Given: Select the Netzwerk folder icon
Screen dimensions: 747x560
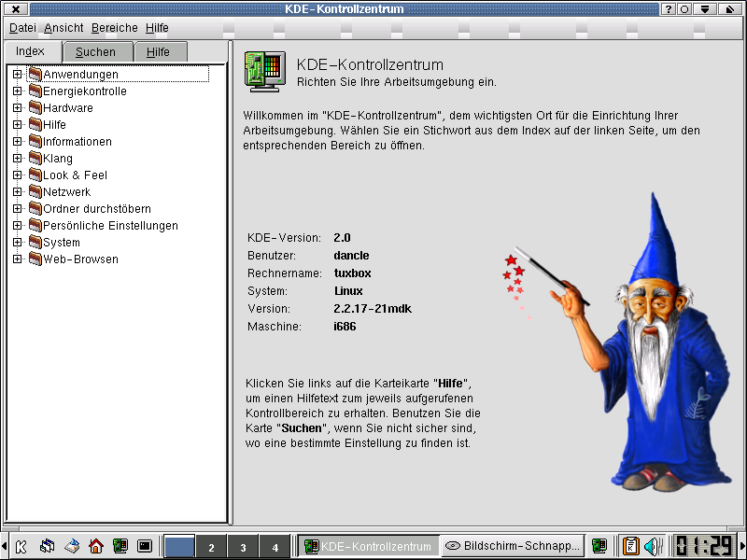Looking at the screenshot, I should click(x=35, y=192).
